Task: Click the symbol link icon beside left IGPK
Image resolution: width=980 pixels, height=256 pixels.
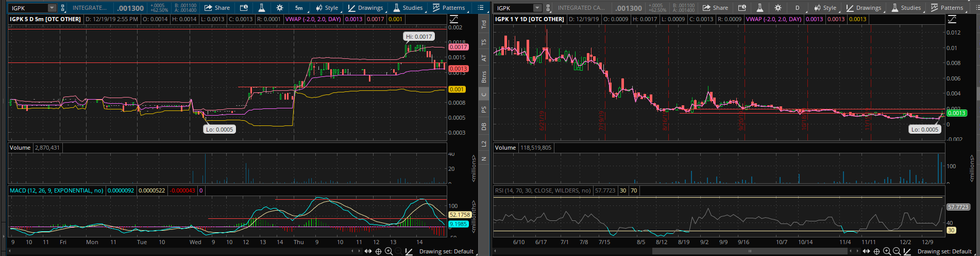Action: point(63,8)
